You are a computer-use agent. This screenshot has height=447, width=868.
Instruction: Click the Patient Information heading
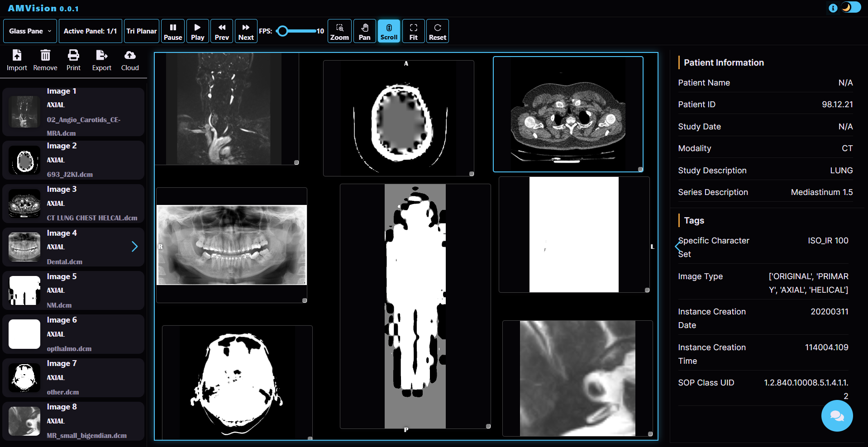tap(724, 62)
